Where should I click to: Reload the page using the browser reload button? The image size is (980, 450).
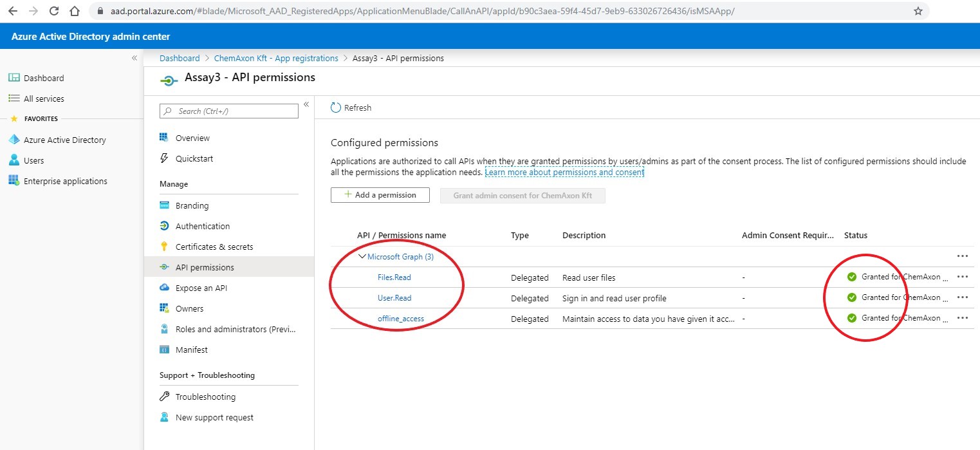tap(54, 11)
